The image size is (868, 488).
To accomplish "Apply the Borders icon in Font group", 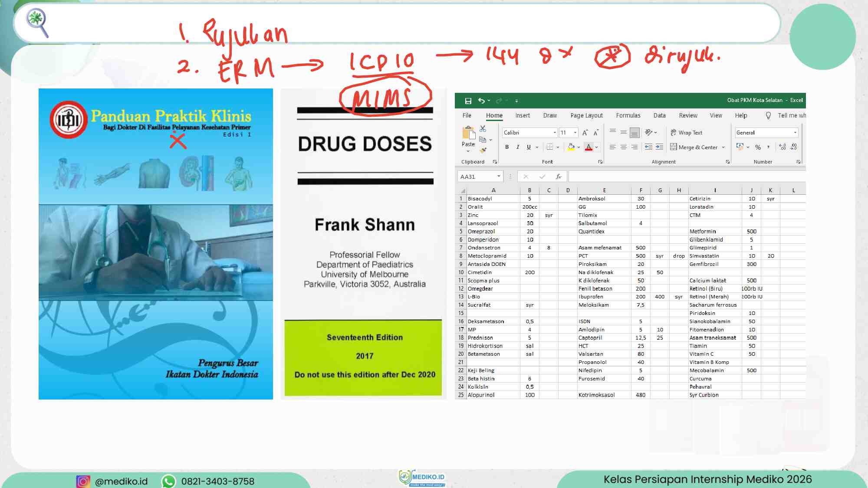I will point(550,147).
